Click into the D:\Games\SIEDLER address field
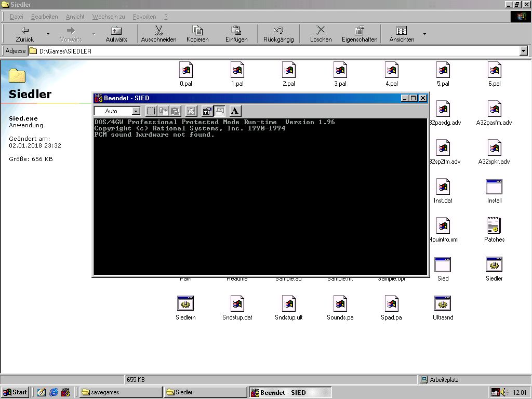The height and width of the screenshot is (399, 532). (273, 51)
